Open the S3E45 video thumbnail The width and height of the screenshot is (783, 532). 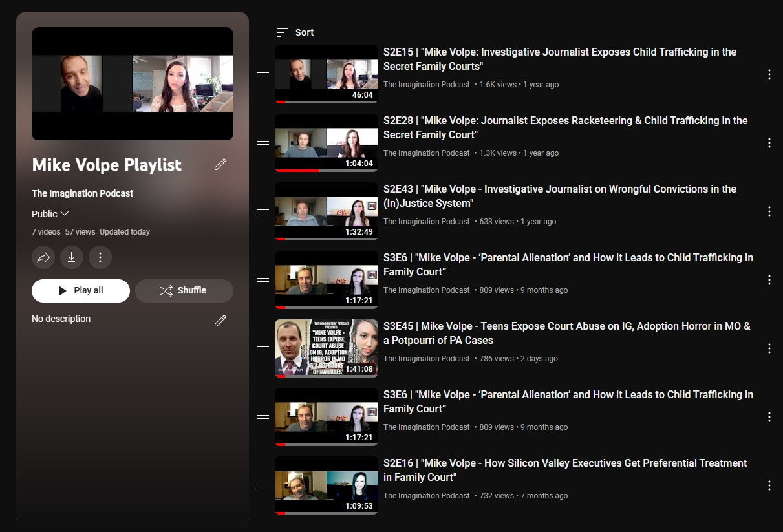point(327,348)
